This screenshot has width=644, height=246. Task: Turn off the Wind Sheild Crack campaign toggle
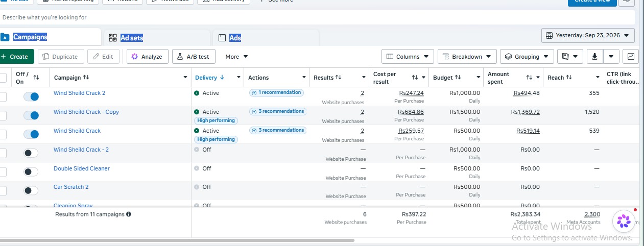(31, 134)
